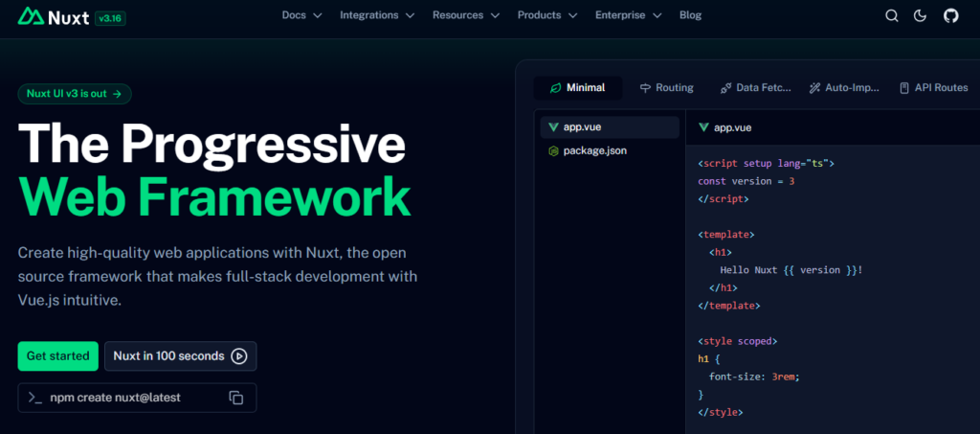Toggle dark mode with moon icon
This screenshot has height=434, width=980.
click(921, 15)
